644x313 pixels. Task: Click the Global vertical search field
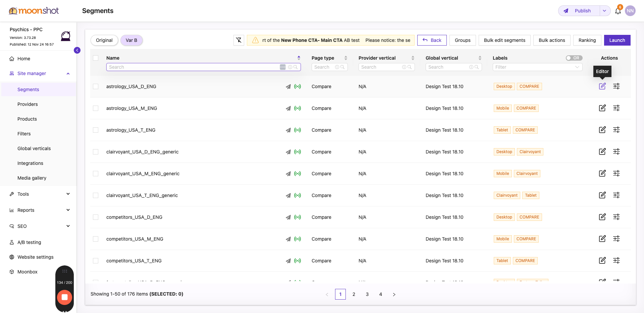tap(453, 67)
